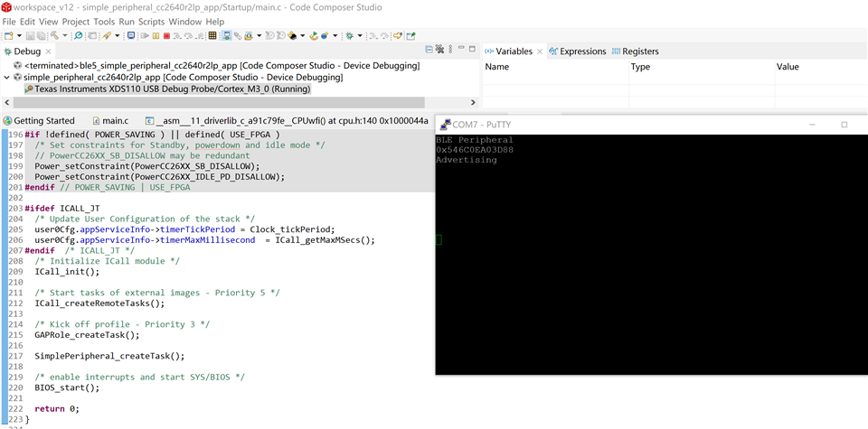Image resolution: width=868 pixels, height=429 pixels.
Task: Open the dropdown arrow beside Build hammer
Action: pos(65,36)
